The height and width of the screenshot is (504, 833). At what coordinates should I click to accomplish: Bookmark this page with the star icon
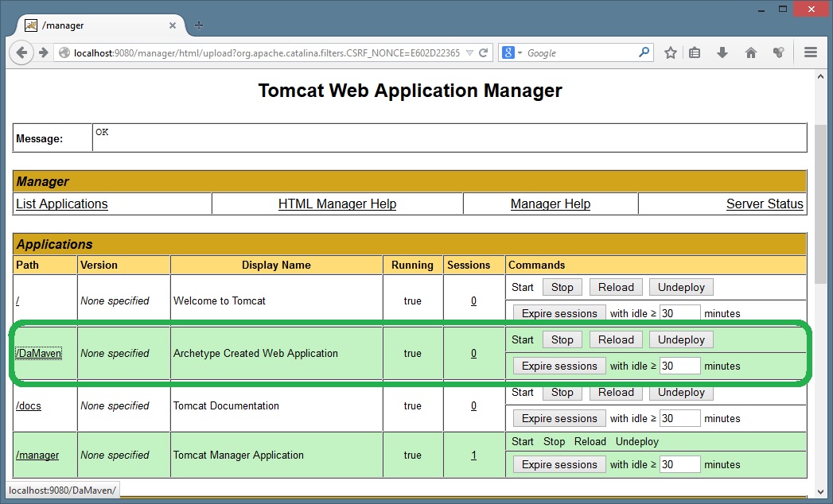[x=671, y=52]
